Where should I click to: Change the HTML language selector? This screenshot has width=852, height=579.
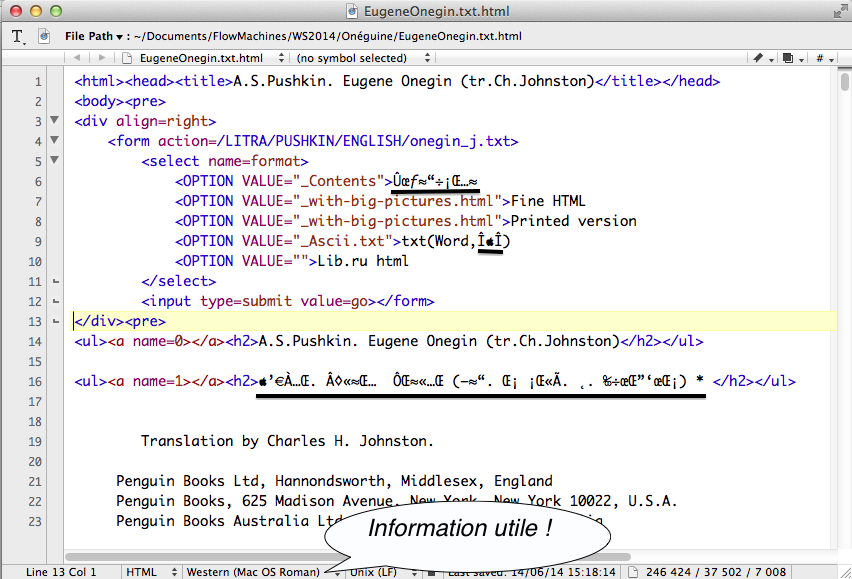click(x=148, y=572)
